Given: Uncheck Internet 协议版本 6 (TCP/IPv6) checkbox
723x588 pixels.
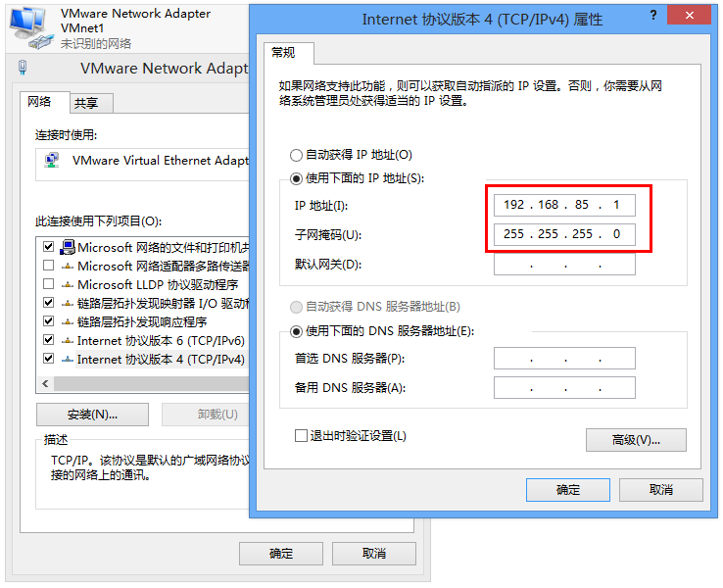Looking at the screenshot, I should (x=48, y=340).
